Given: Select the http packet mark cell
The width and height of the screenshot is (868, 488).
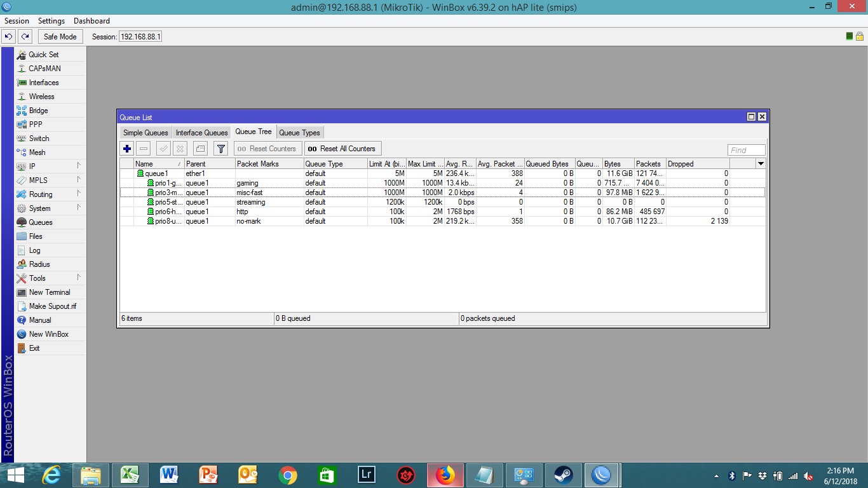Looking at the screenshot, I should point(269,212).
